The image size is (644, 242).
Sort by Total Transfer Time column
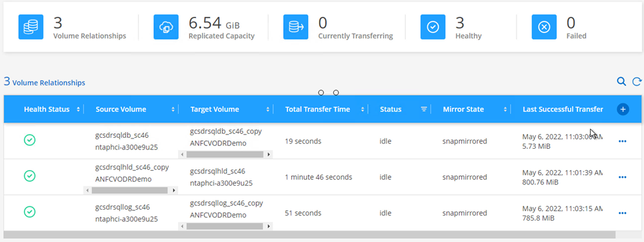(x=362, y=109)
